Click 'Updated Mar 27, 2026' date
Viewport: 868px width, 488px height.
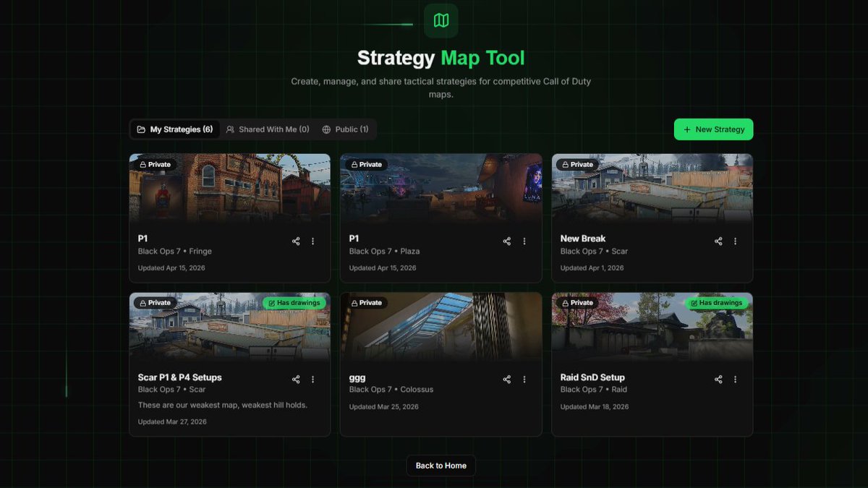[x=172, y=421]
